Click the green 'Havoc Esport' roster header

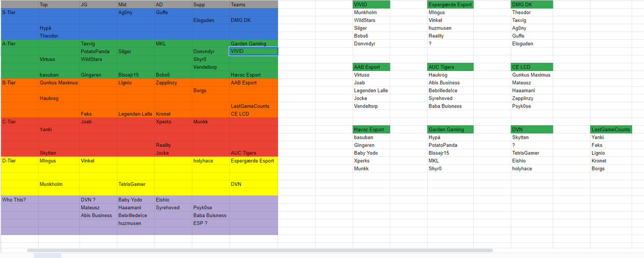pyautogui.click(x=371, y=130)
